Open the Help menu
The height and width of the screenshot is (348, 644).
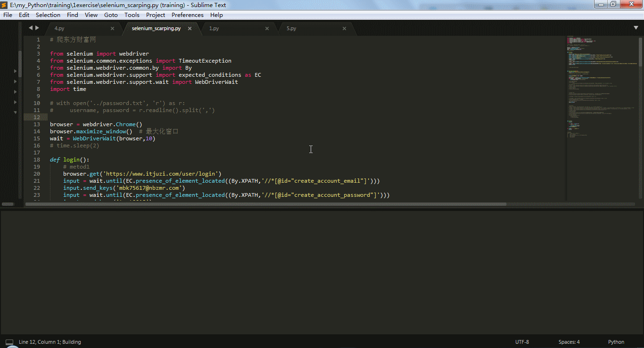216,15
